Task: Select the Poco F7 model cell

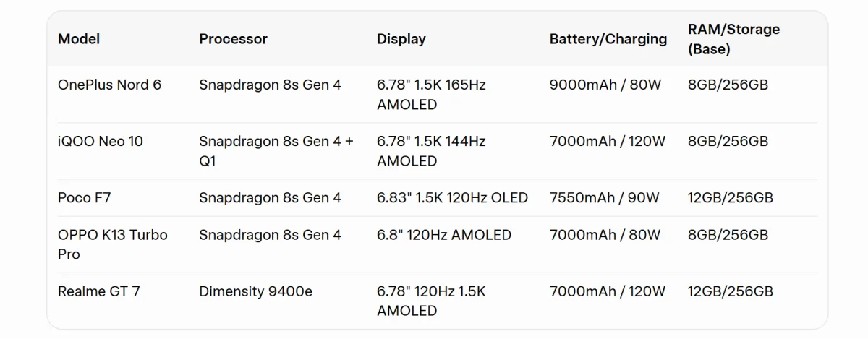Action: click(x=85, y=197)
